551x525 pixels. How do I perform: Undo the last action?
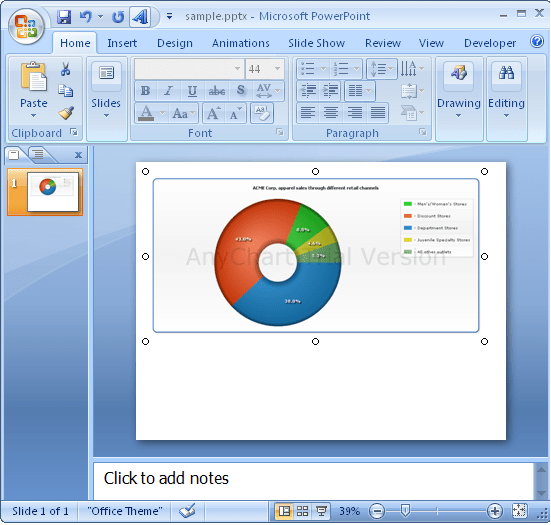(x=85, y=17)
